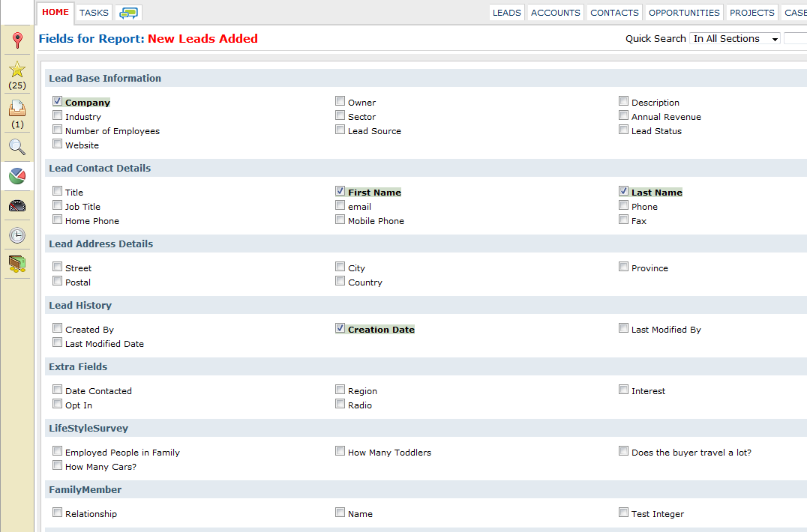Enable the Fax checkbox
Image resolution: width=807 pixels, height=532 pixels.
[x=623, y=220]
